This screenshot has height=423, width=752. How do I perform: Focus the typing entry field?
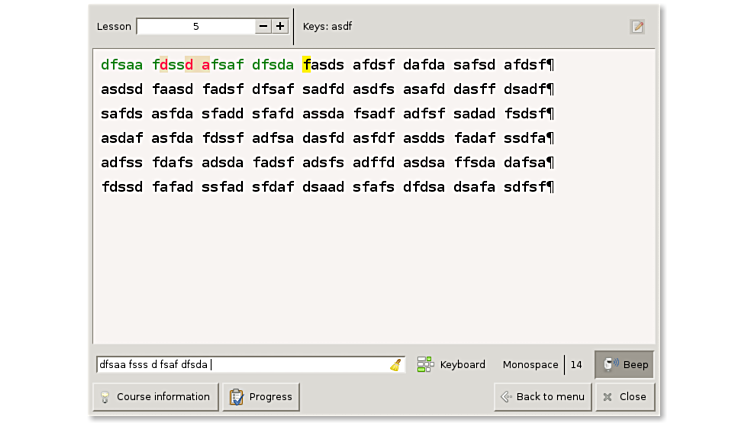pyautogui.click(x=240, y=365)
